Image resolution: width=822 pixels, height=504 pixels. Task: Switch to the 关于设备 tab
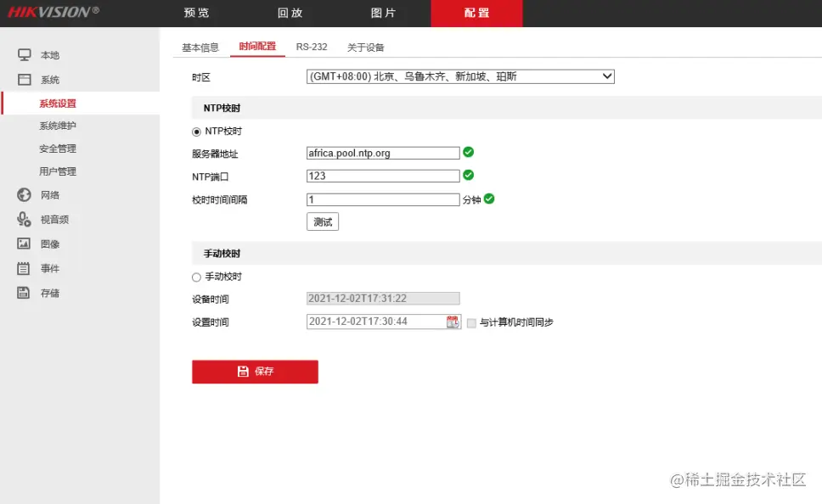coord(365,48)
